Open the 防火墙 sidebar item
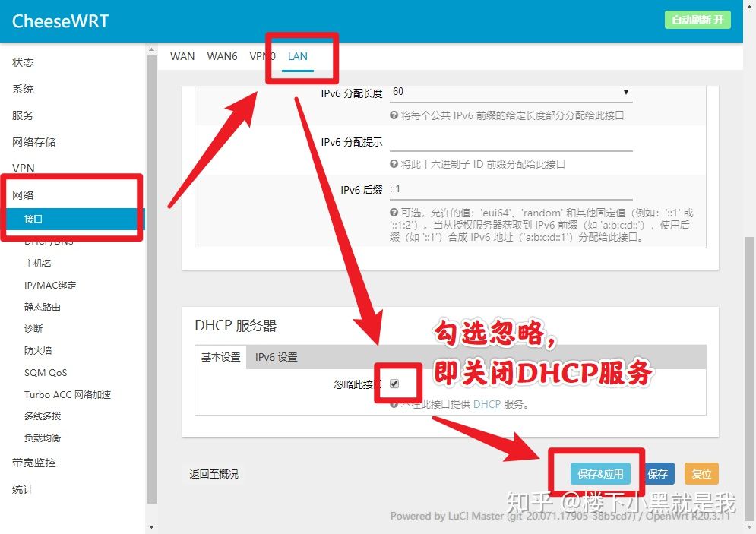756x534 pixels. (x=38, y=351)
